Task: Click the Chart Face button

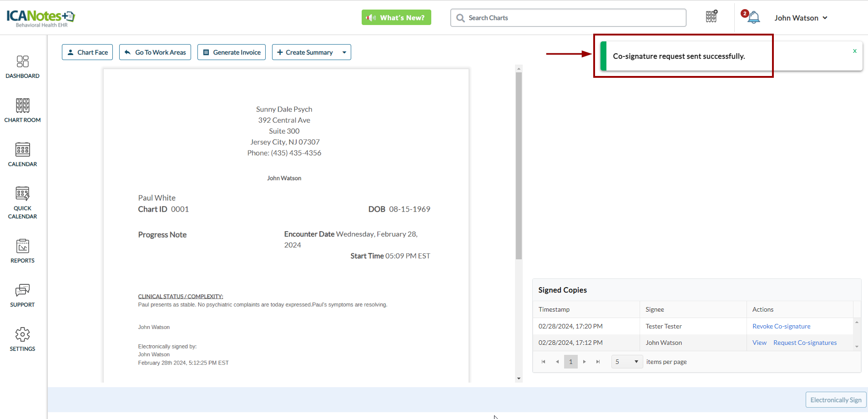Action: click(87, 52)
